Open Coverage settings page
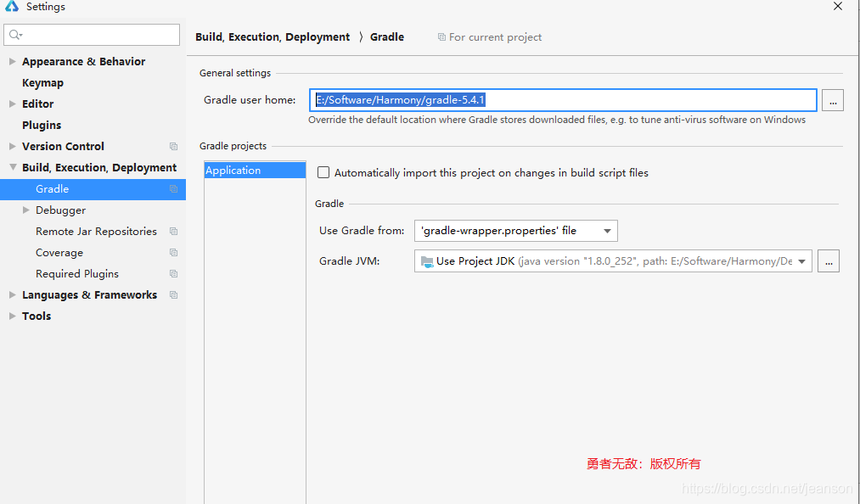 point(59,252)
